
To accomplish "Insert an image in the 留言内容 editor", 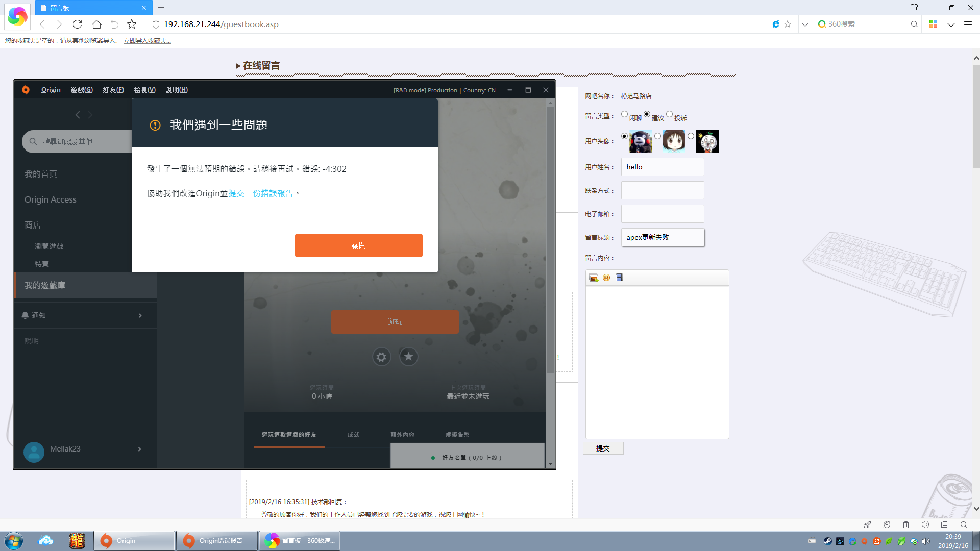I will [x=593, y=278].
